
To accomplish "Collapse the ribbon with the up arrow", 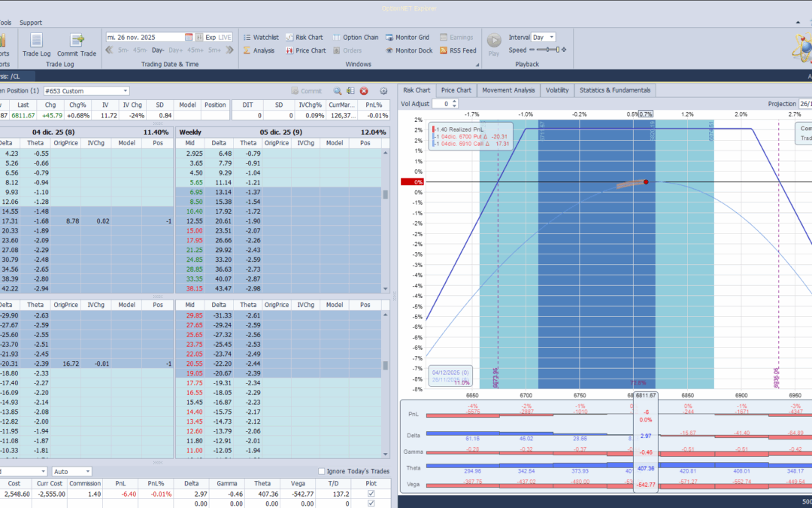I will (x=798, y=23).
